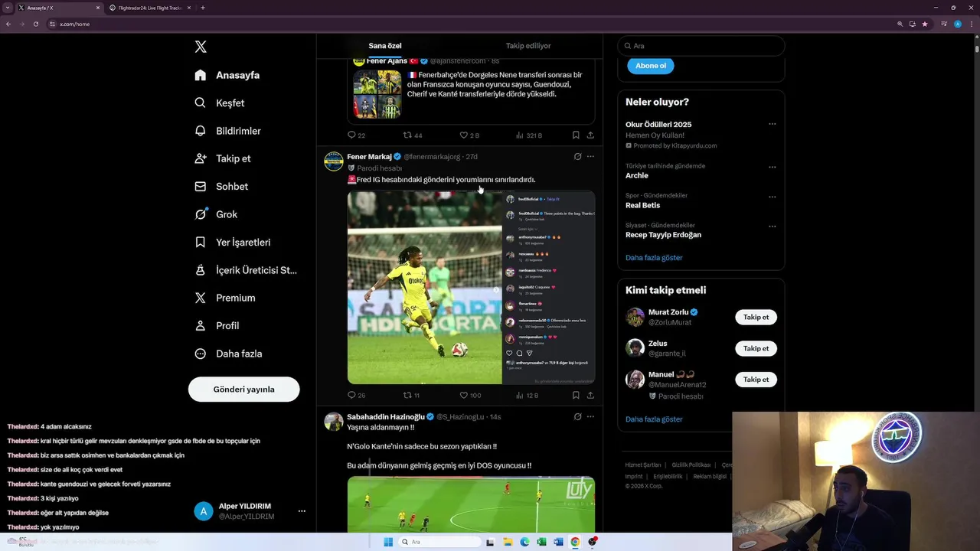The image size is (980, 551).
Task: Open Grok icon on Sabahaddin Hazinoğlu post
Action: click(x=577, y=417)
